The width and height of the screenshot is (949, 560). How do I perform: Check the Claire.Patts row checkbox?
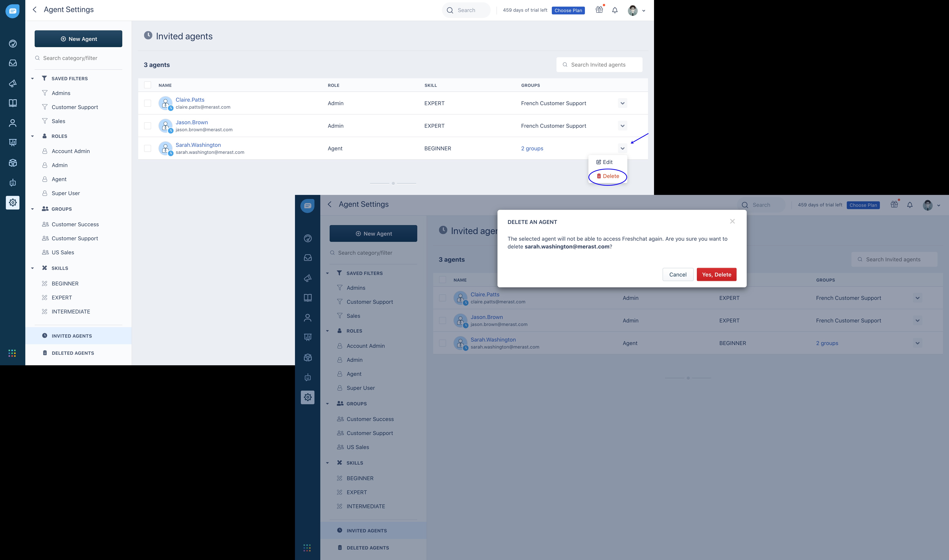148,103
